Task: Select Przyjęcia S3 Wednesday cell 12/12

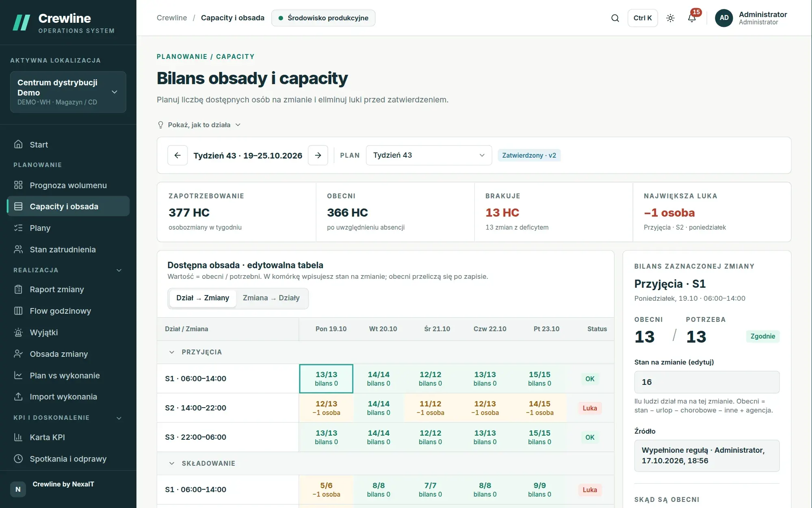Action: coord(430,437)
